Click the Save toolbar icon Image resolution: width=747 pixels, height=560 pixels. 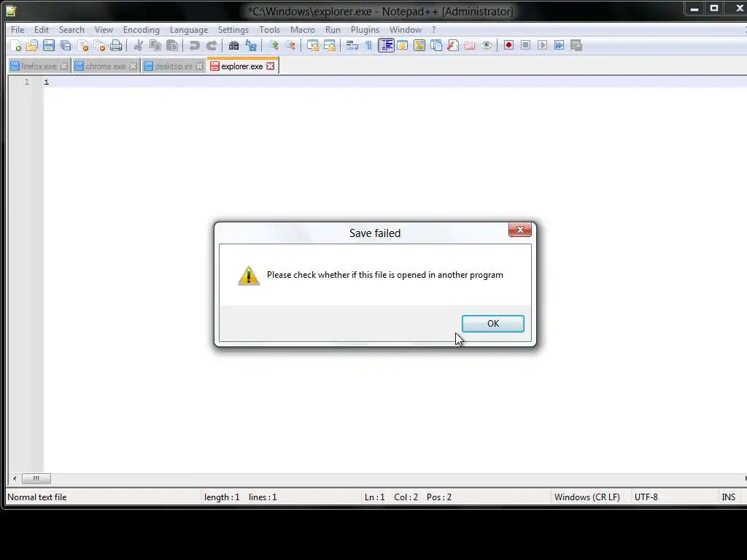49,46
